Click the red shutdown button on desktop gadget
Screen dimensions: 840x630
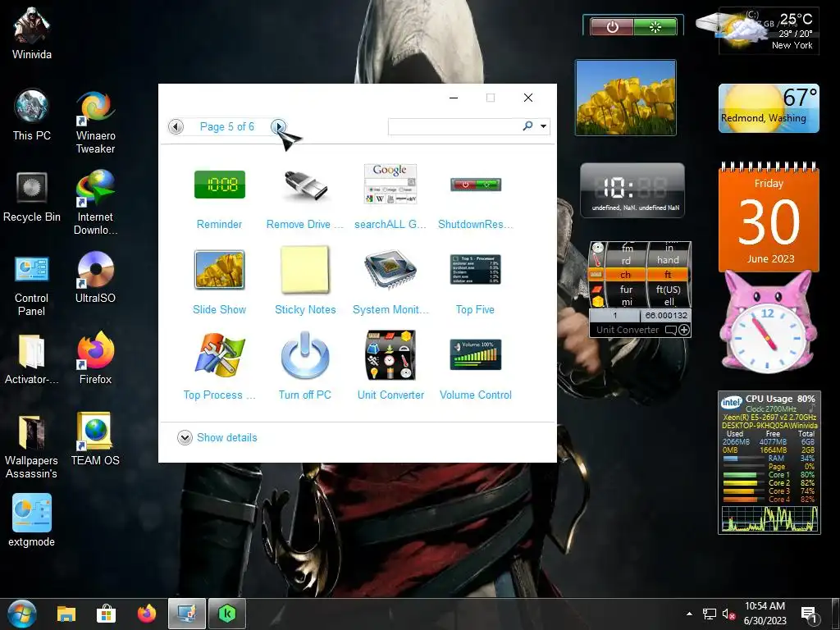[x=612, y=26]
